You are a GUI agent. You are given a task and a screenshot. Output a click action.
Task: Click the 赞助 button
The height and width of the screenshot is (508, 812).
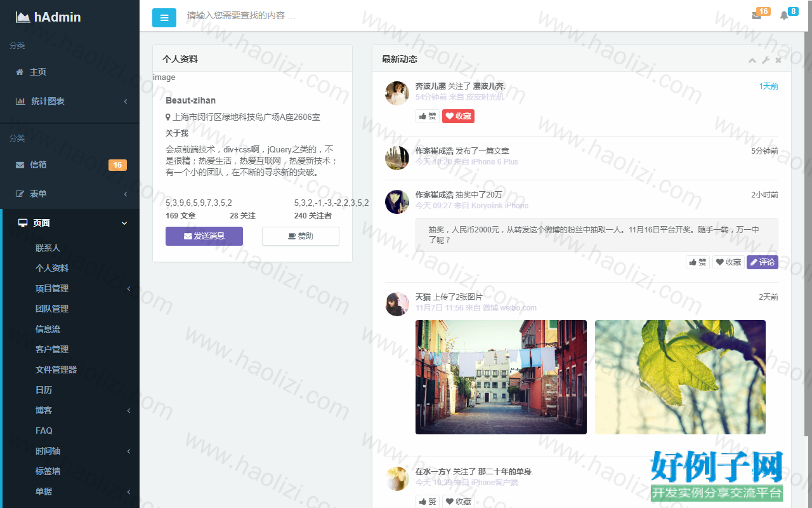tap(301, 236)
